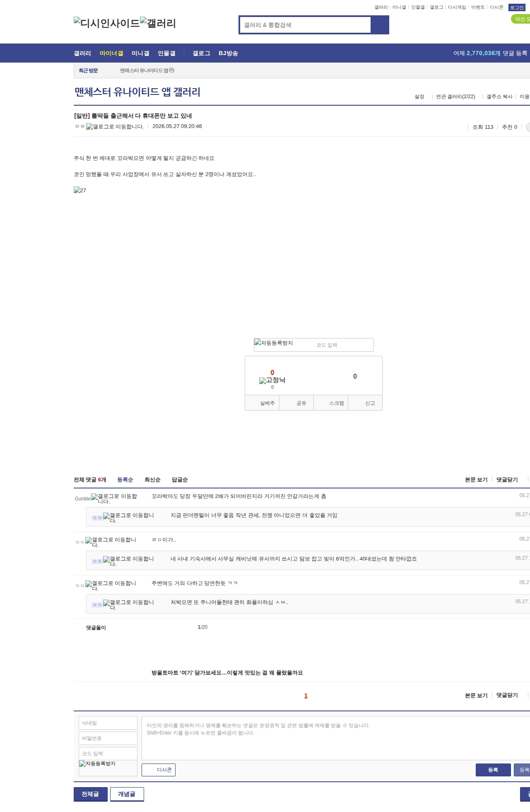Image resolution: width=530 pixels, height=812 pixels.
Task: Open the 디시콘 picker button
Action: click(159, 770)
